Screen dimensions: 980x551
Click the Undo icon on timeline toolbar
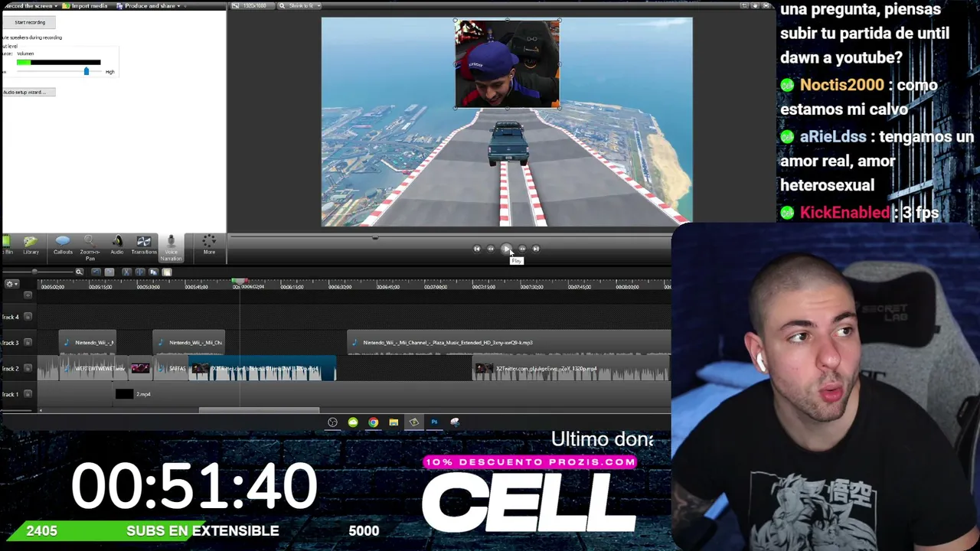pos(96,272)
